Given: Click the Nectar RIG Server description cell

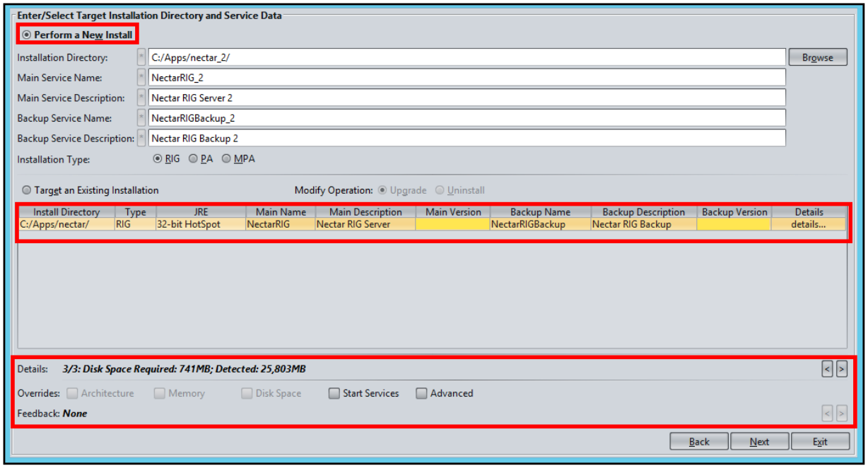Looking at the screenshot, I should coord(365,224).
